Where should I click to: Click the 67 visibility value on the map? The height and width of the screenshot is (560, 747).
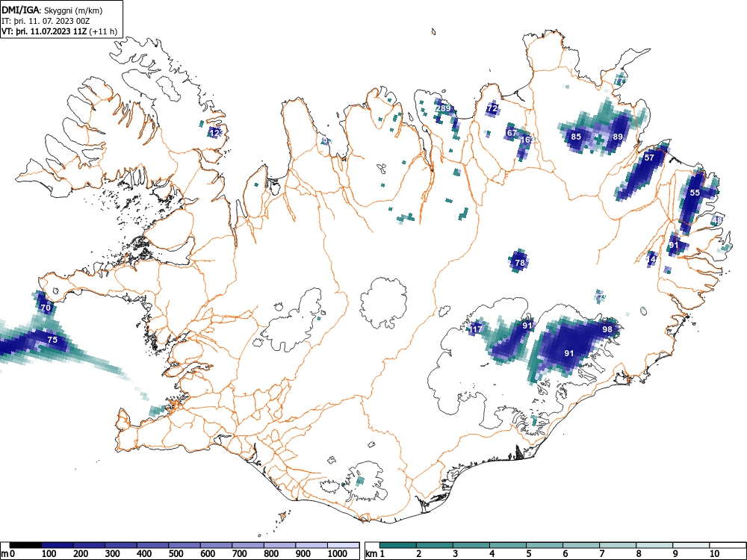[x=512, y=133]
